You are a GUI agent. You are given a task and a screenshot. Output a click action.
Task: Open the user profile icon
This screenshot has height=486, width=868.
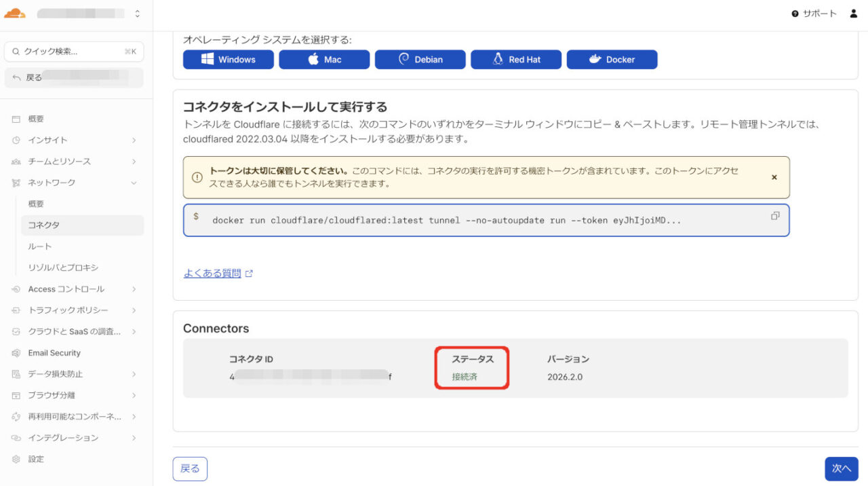pyautogui.click(x=854, y=14)
